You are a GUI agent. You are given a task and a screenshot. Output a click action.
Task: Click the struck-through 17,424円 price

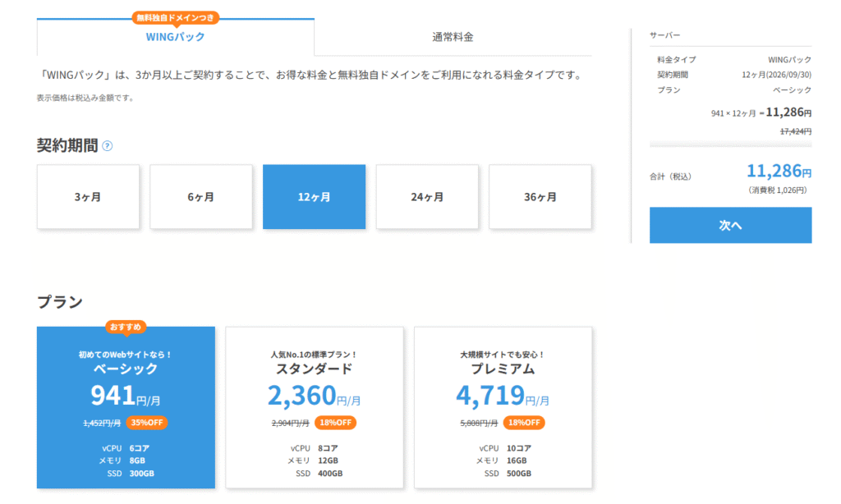point(795,131)
